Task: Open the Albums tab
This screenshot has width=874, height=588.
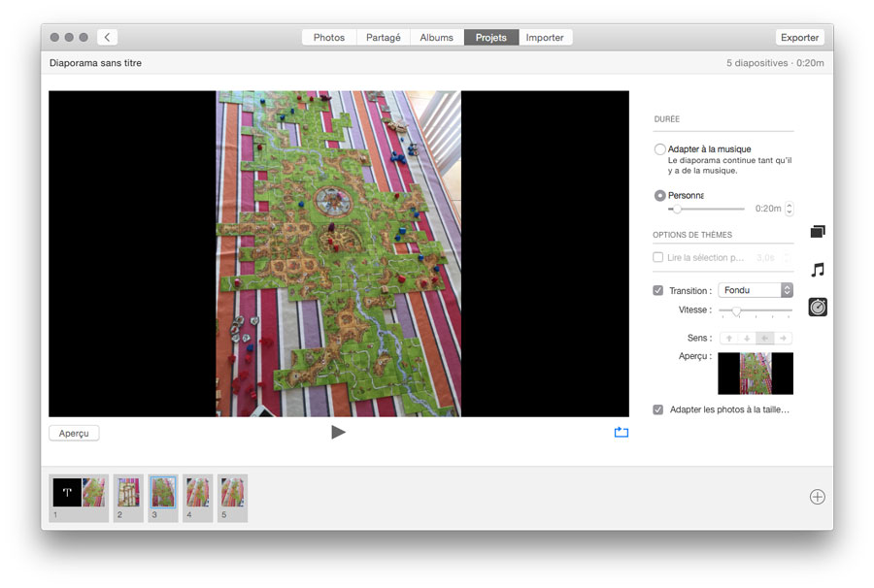Action: click(436, 37)
